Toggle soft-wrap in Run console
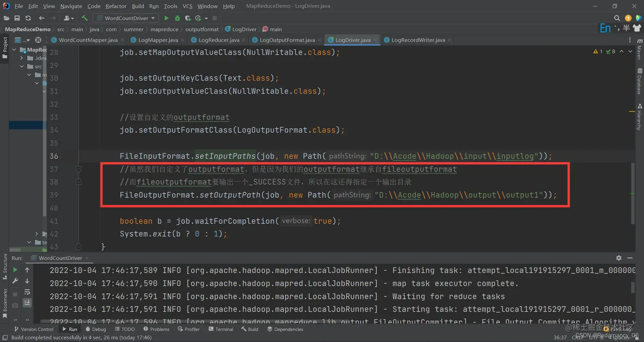Viewport: 644px width, 342px height. point(27,292)
